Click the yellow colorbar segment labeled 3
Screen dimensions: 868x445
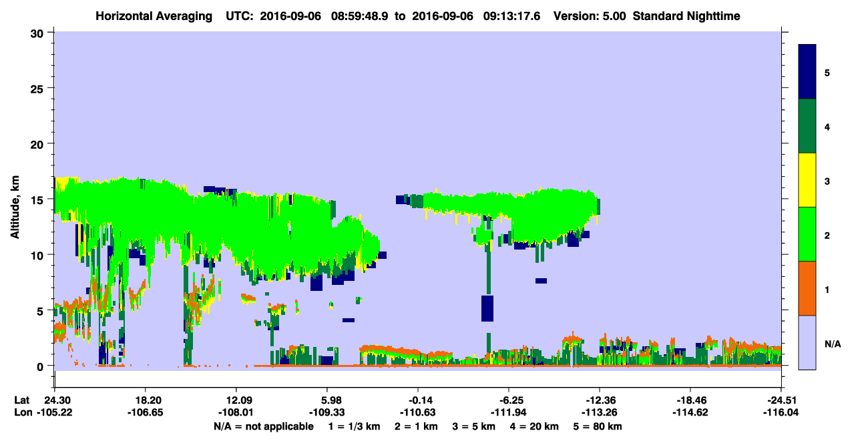click(807, 180)
